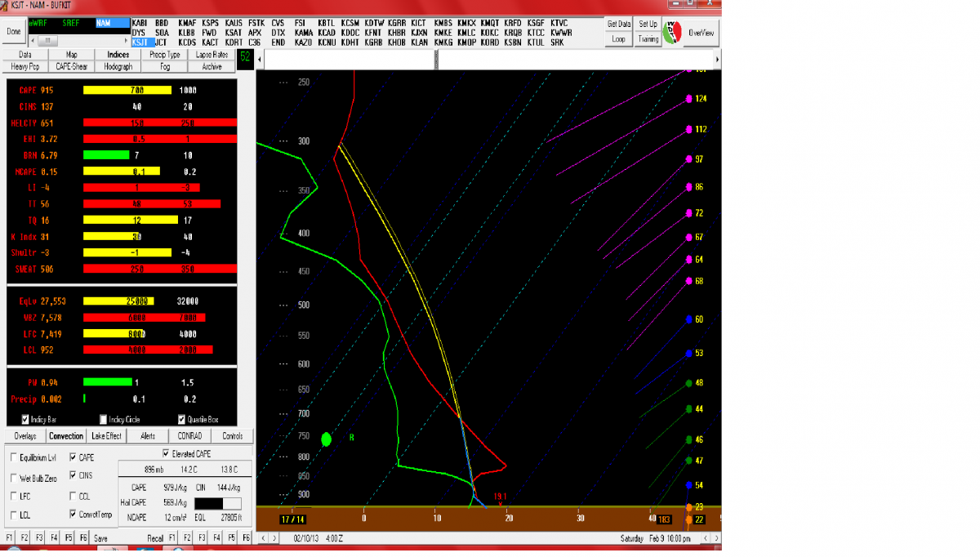Click the WDTB round logo icon
This screenshot has height=557, width=980.
673,33
